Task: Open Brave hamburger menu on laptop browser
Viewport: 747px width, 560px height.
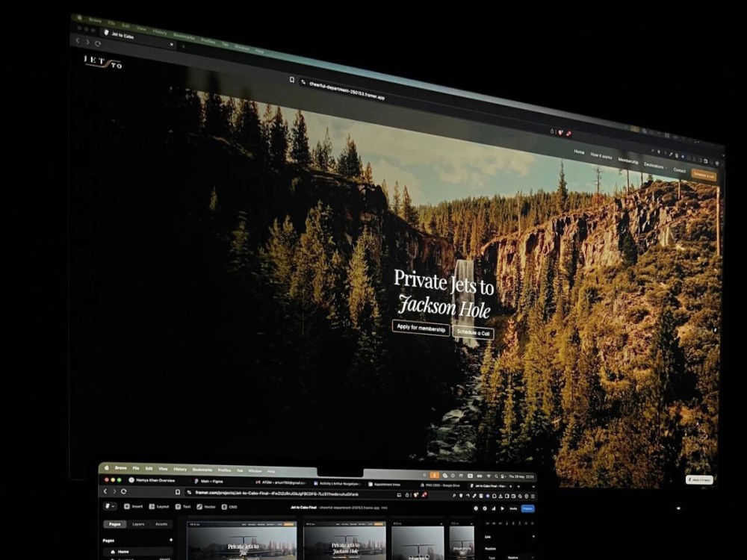Action: (x=533, y=497)
